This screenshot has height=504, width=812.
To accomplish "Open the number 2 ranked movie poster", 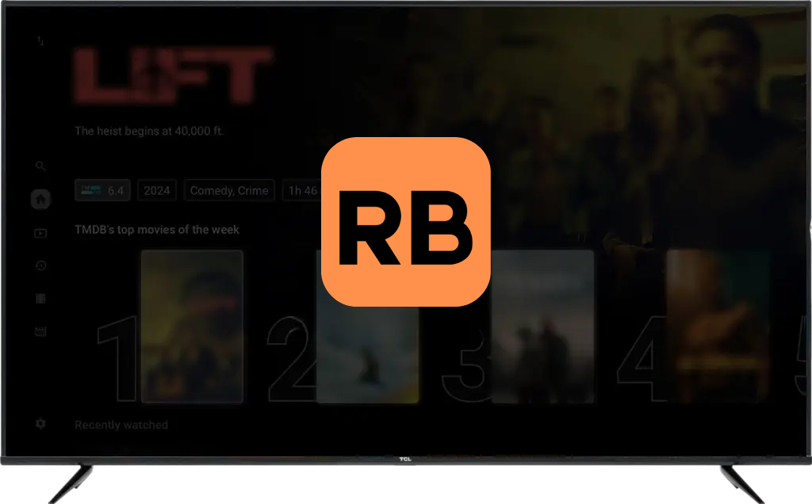I will tap(368, 354).
